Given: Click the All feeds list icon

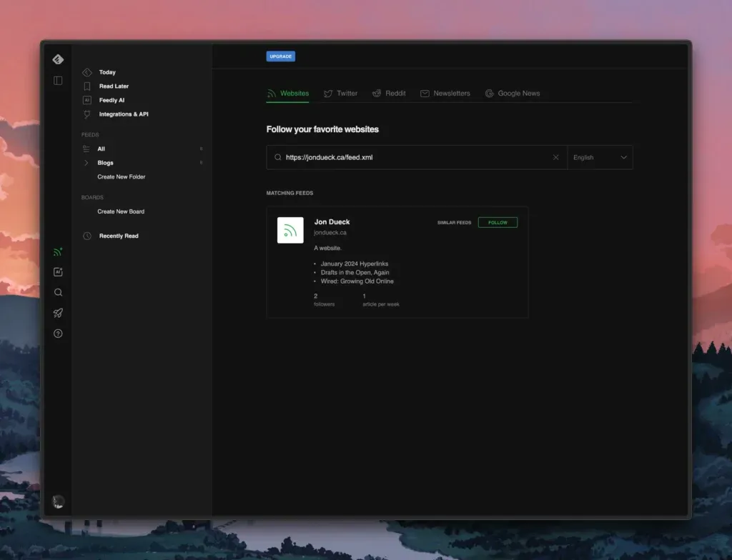Looking at the screenshot, I should pos(86,149).
